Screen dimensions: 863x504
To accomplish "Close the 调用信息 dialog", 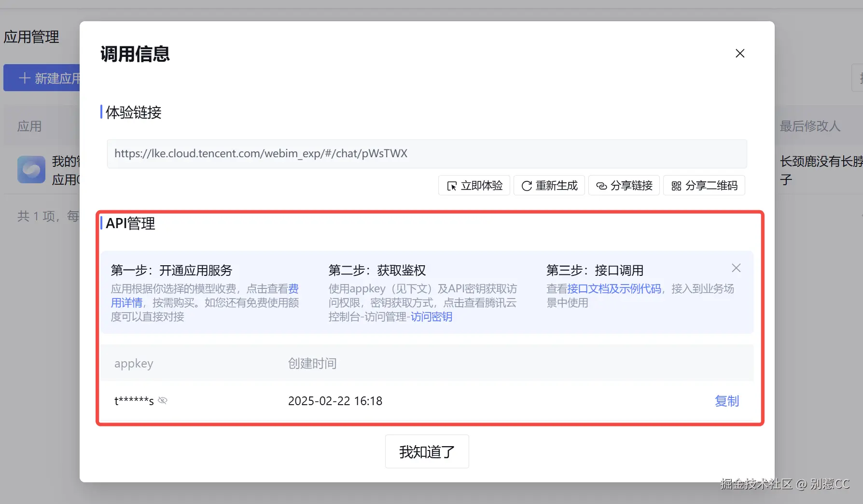I will (740, 54).
